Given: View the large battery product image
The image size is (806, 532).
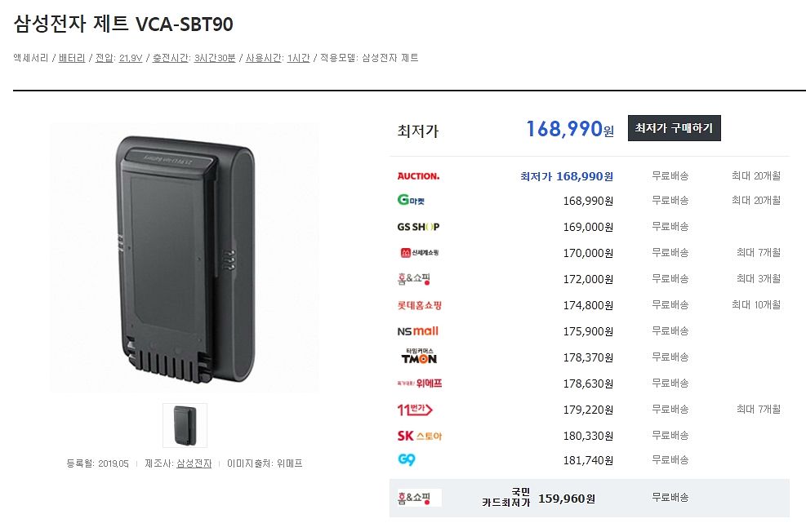Looking at the screenshot, I should [x=185, y=258].
